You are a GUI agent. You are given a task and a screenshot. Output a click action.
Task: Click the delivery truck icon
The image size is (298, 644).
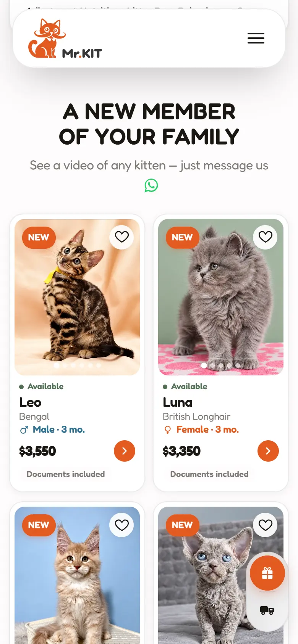pos(267,610)
